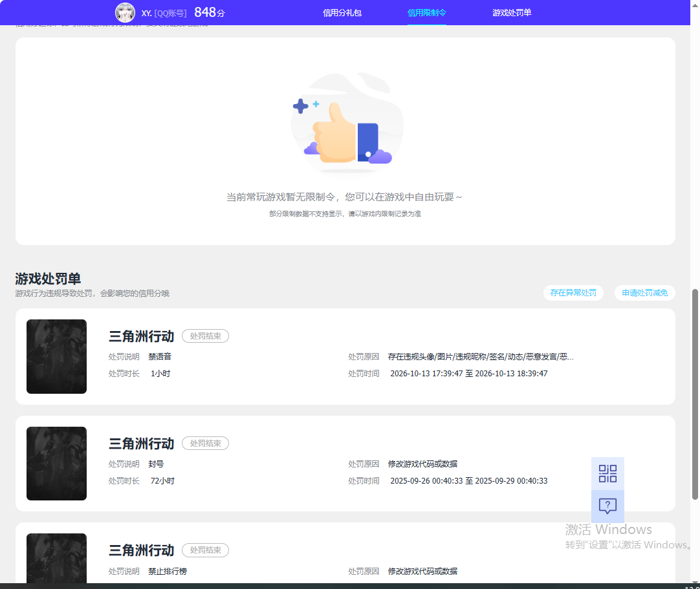Click the 当前常玩游戏暂无限制令 message
Screen dimensions: 700x589
coord(344,197)
